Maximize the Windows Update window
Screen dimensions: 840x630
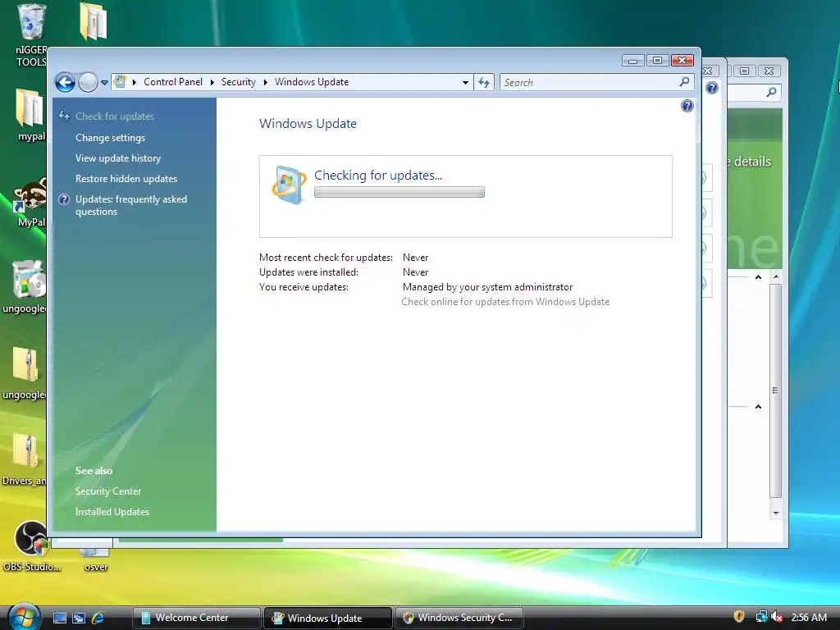(x=657, y=61)
